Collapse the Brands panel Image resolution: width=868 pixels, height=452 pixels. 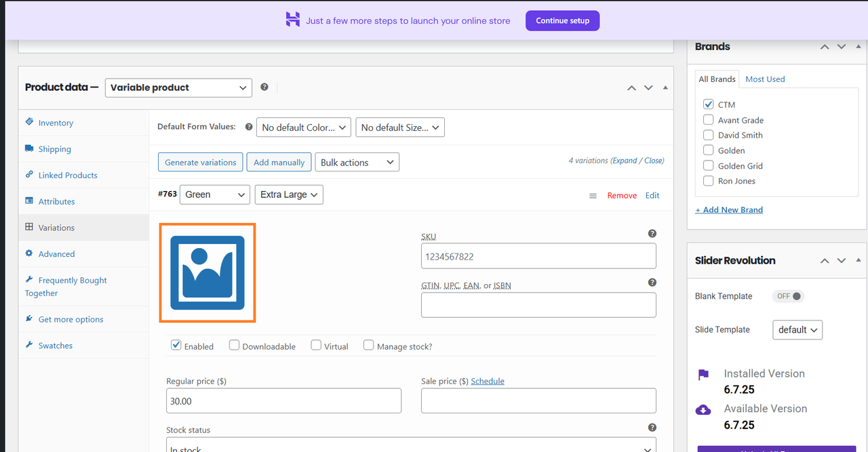(859, 47)
